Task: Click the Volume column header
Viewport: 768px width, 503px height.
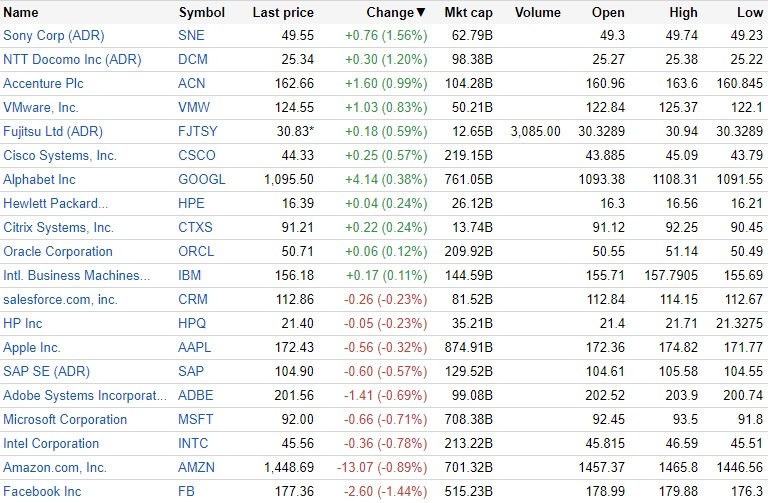Action: point(537,13)
